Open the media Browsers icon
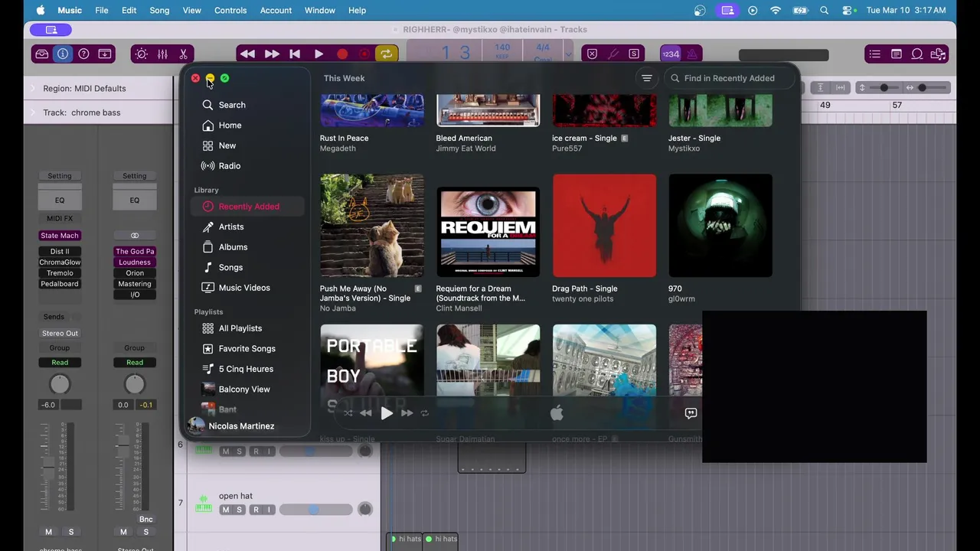Viewport: 980px width, 551px height. pos(939,54)
